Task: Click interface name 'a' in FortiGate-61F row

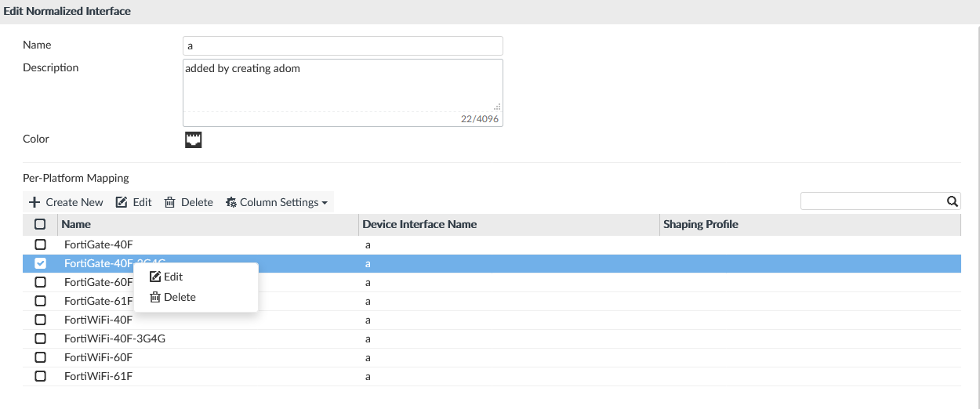Action: 368,302
